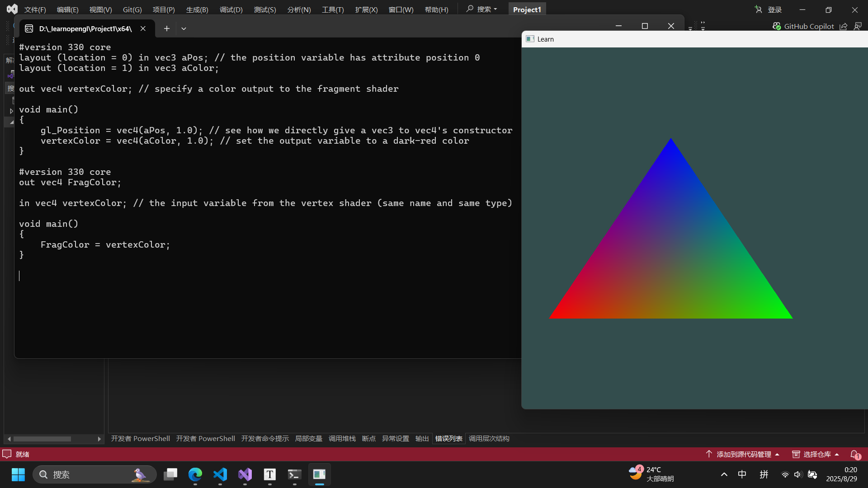The image size is (868, 488).
Task: Open the Git(G) menu
Action: click(x=132, y=9)
